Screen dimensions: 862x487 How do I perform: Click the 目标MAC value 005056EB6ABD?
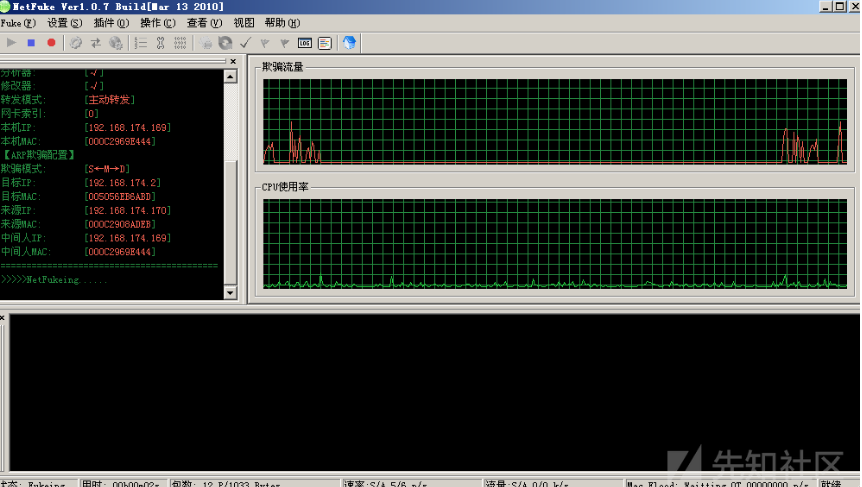[120, 196]
